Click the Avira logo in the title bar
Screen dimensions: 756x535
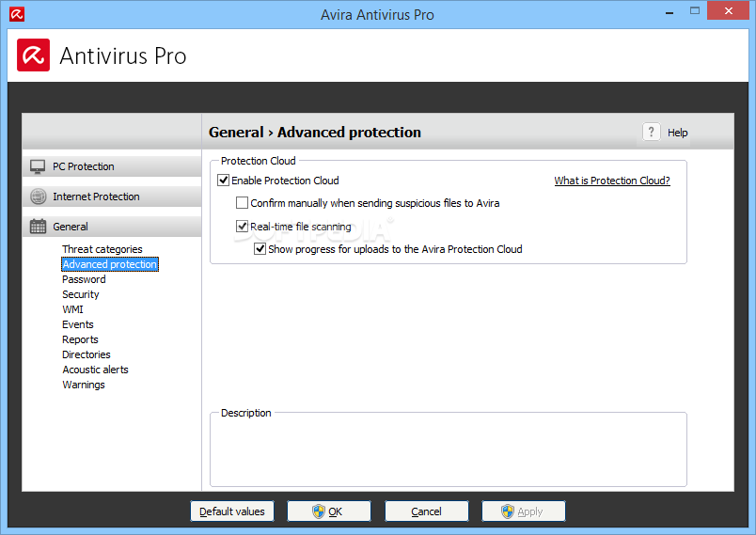click(17, 14)
